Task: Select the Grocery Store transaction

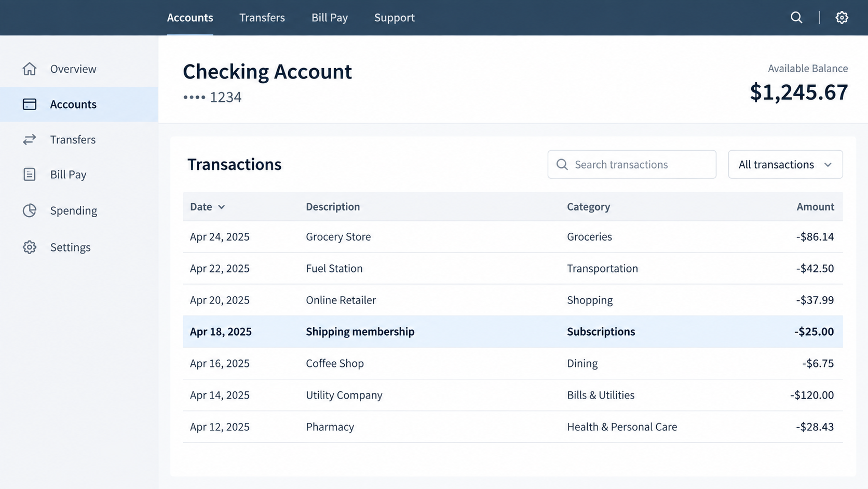Action: pos(513,237)
